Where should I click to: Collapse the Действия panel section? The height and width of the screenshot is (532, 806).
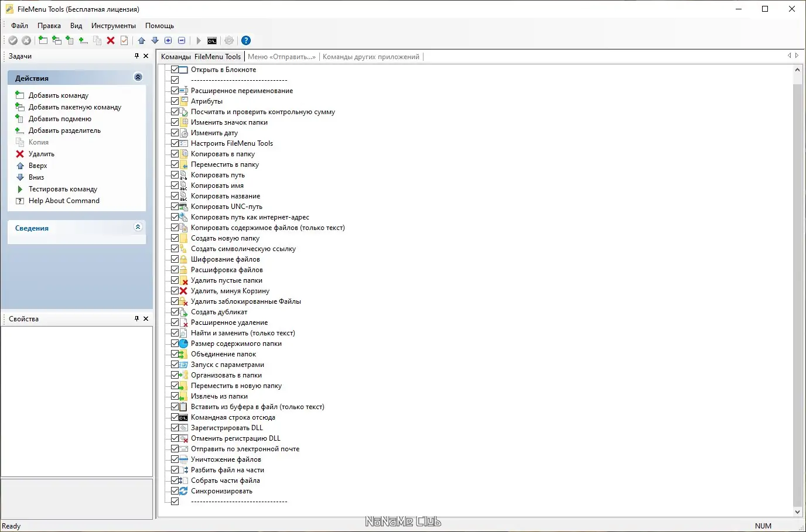138,77
